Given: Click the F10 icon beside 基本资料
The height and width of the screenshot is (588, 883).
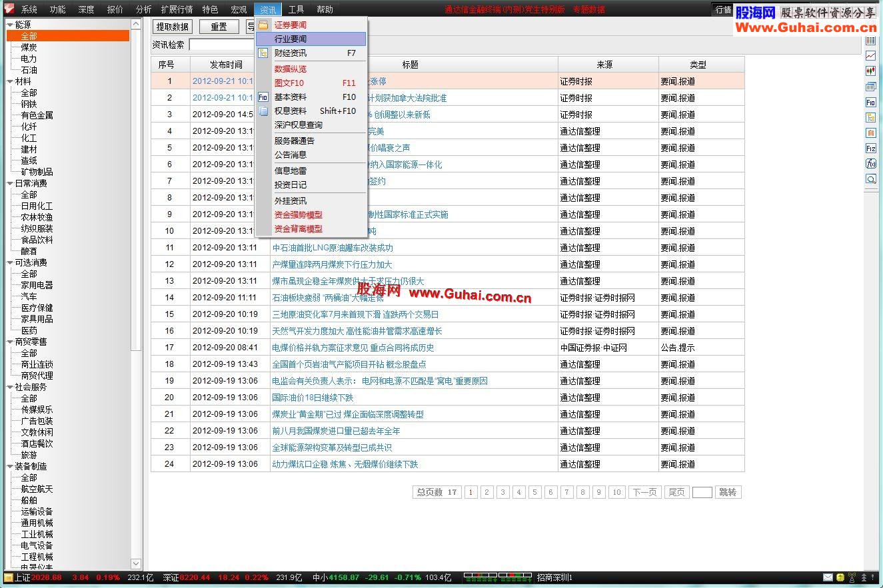Looking at the screenshot, I should click(263, 97).
